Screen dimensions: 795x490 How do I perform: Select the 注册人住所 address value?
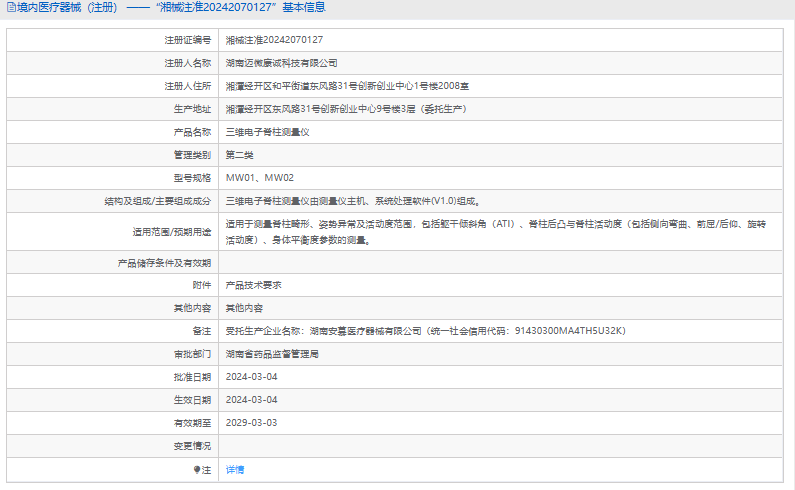click(347, 86)
